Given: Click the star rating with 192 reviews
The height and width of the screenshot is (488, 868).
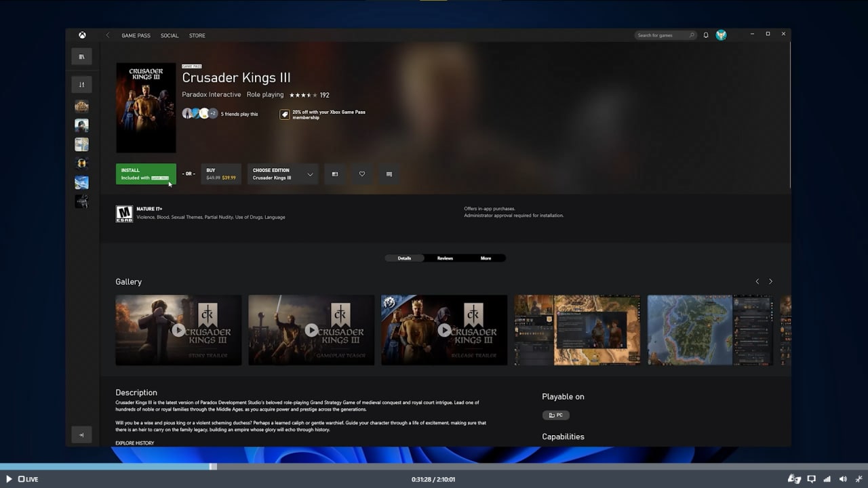Looking at the screenshot, I should [x=309, y=95].
